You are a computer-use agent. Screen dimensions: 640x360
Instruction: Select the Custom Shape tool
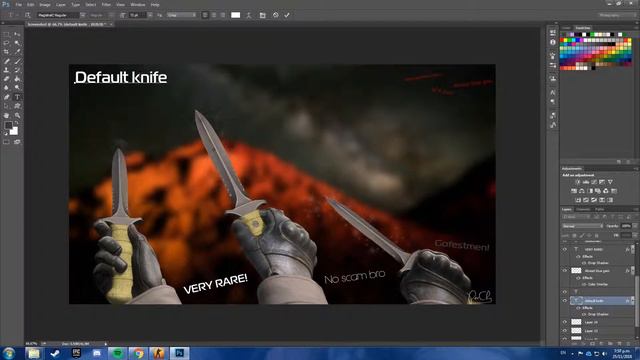(17, 106)
